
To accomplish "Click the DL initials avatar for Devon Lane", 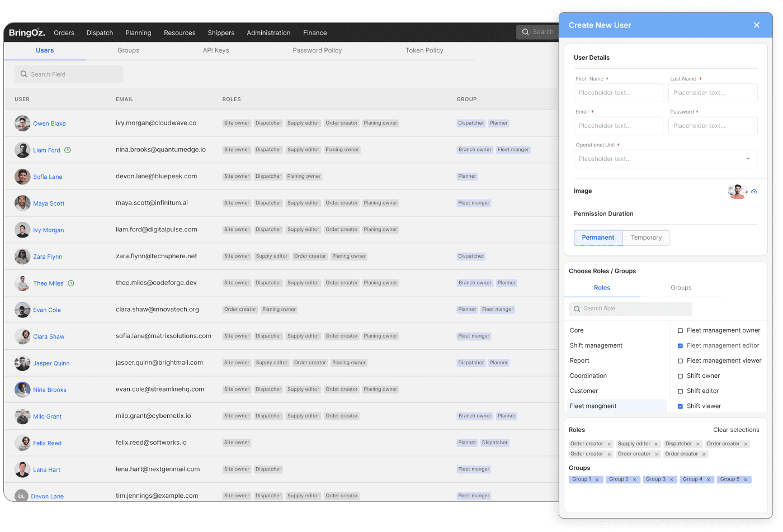I will click(21, 496).
